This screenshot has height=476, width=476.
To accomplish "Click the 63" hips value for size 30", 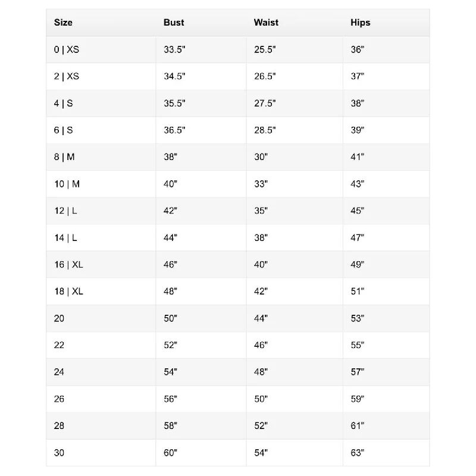I will pyautogui.click(x=358, y=453).
